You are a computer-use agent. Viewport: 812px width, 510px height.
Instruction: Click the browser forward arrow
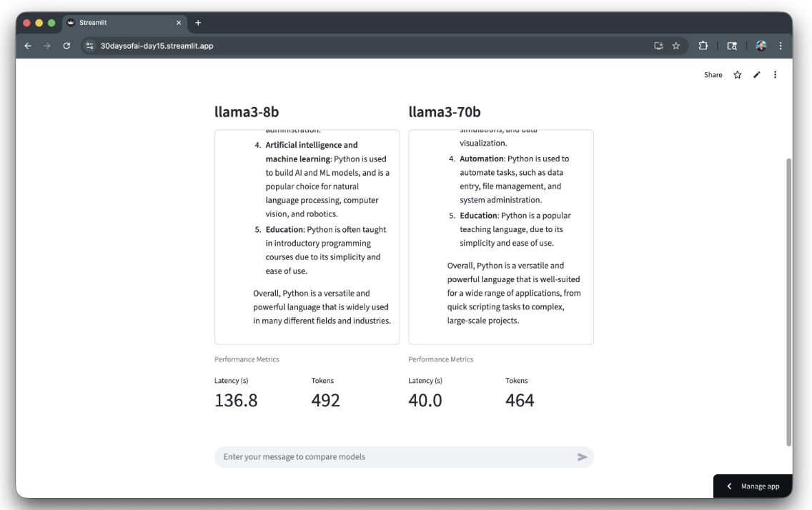point(47,46)
